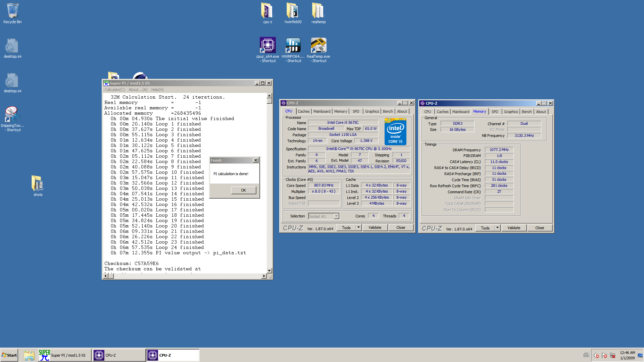Viewport: 644px width, 362px height.
Task: Select the top desktop.ini file icon
Action: click(12, 48)
